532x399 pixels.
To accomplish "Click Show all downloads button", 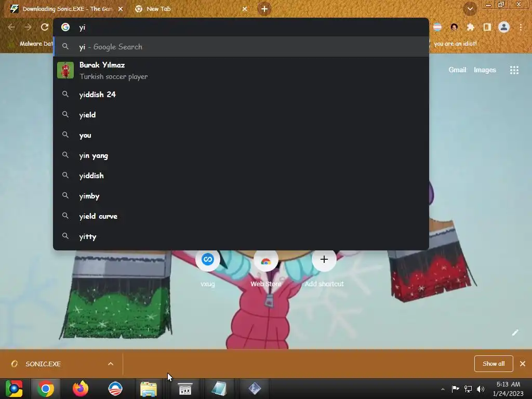I will pos(494,364).
